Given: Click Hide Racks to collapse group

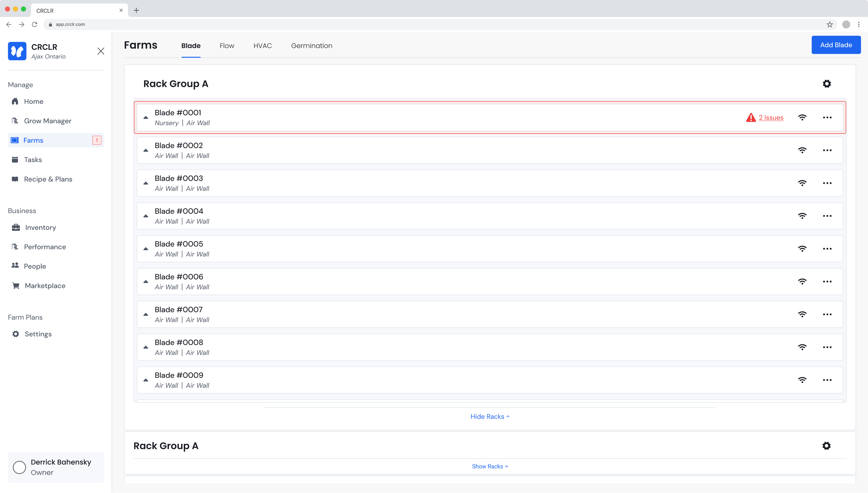Looking at the screenshot, I should pos(489,417).
